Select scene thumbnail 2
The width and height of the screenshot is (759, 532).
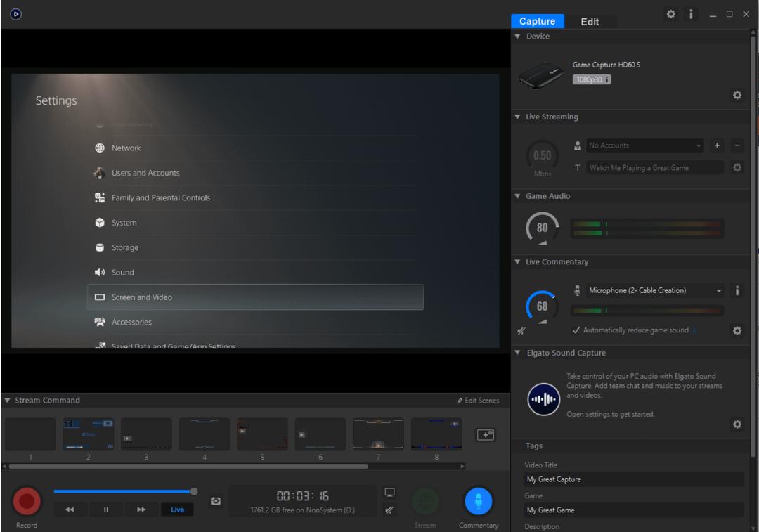[x=88, y=434]
